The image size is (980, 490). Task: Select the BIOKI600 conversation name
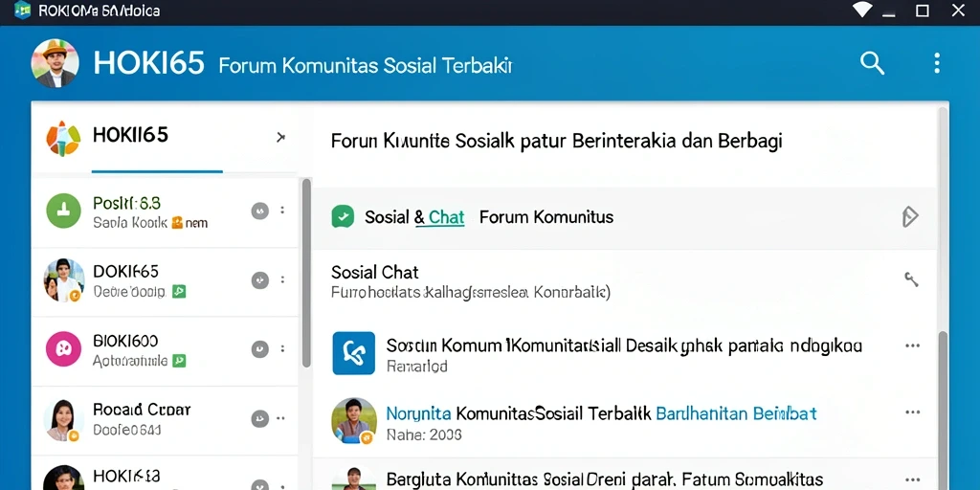125,341
